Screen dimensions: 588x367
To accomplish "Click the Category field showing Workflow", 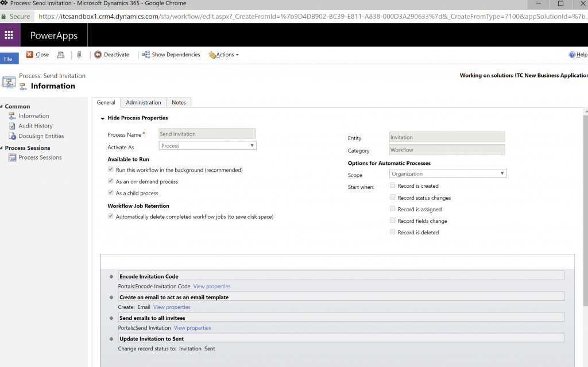I will click(x=447, y=150).
